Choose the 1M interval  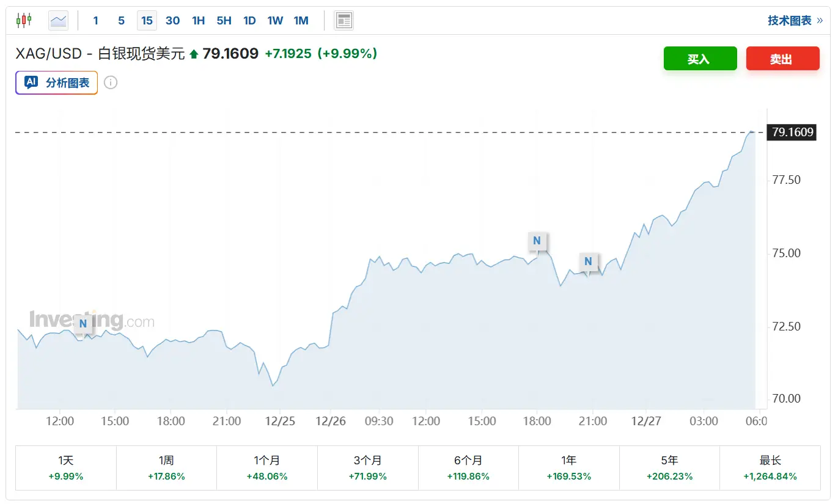tap(301, 21)
